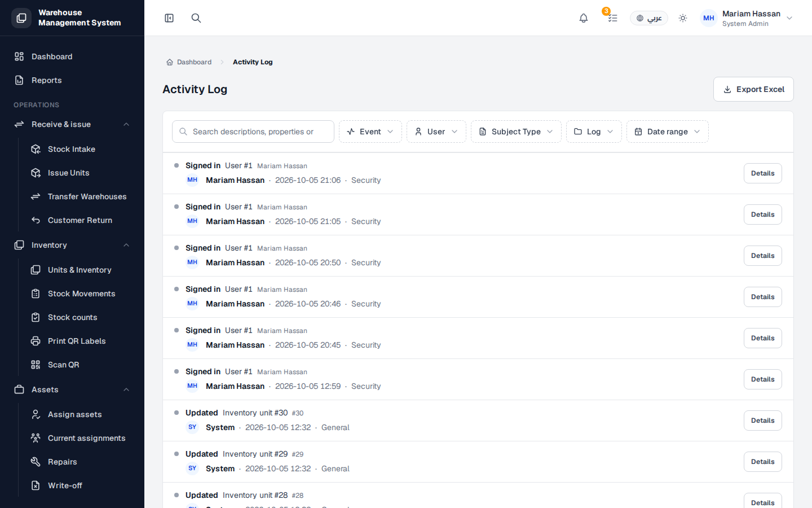
Task: Open the Date range filter
Action: [668, 132]
